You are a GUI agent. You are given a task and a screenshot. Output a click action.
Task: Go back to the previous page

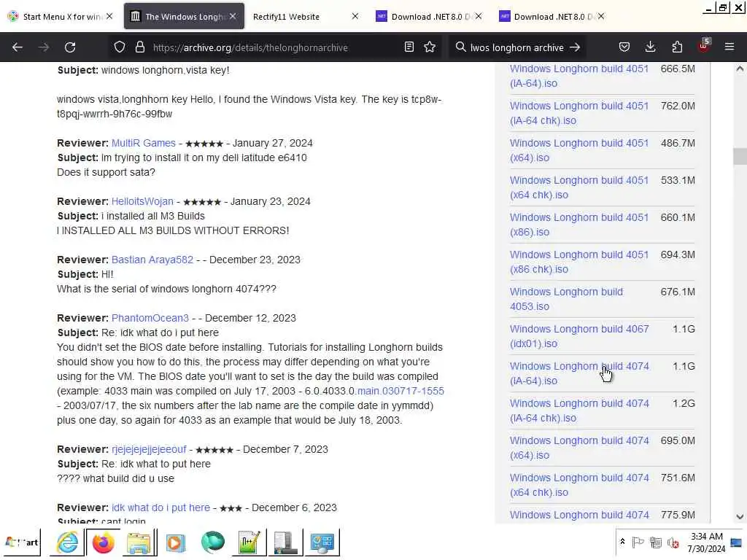[x=18, y=47]
